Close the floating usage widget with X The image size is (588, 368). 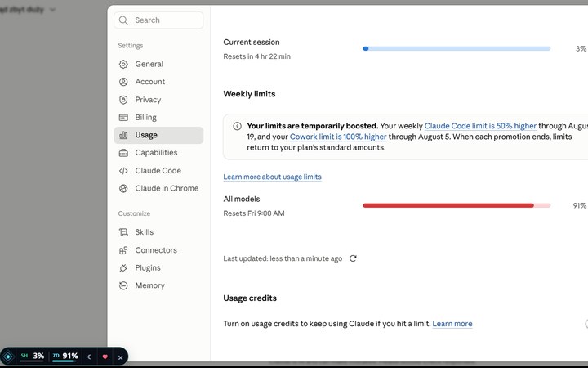(120, 357)
